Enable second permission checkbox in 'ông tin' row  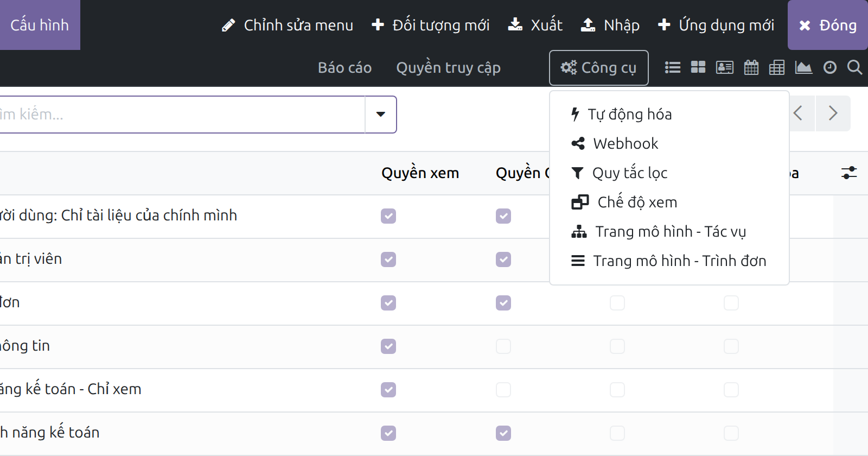503,346
